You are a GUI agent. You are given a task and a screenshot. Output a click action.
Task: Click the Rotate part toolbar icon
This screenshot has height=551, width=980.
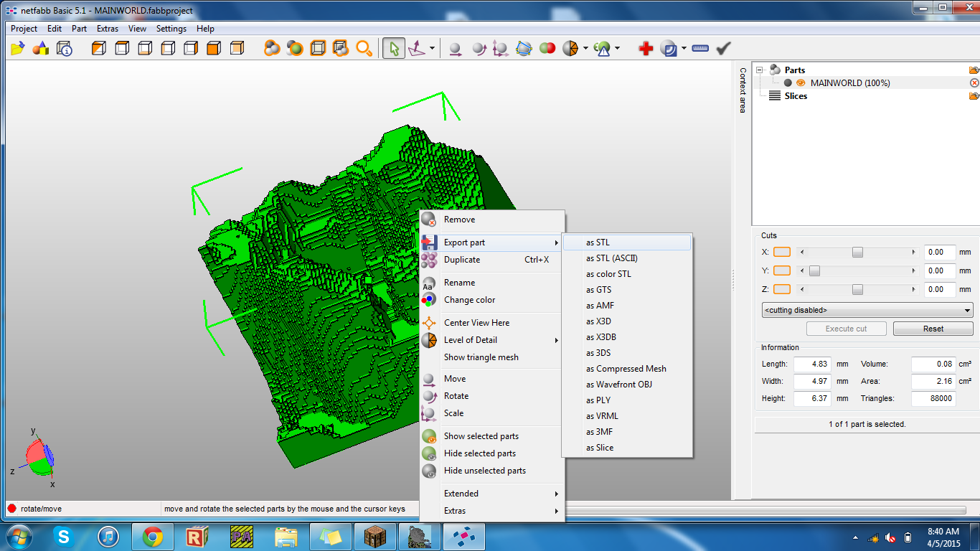coord(479,48)
